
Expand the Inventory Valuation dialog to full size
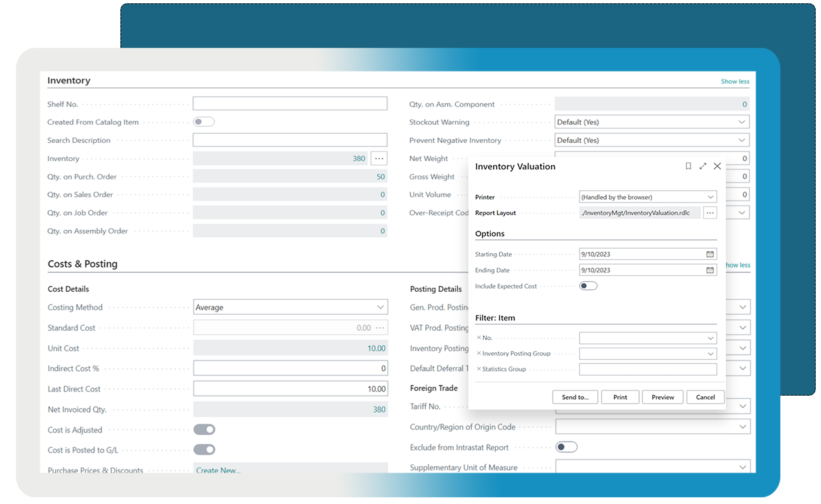point(703,166)
